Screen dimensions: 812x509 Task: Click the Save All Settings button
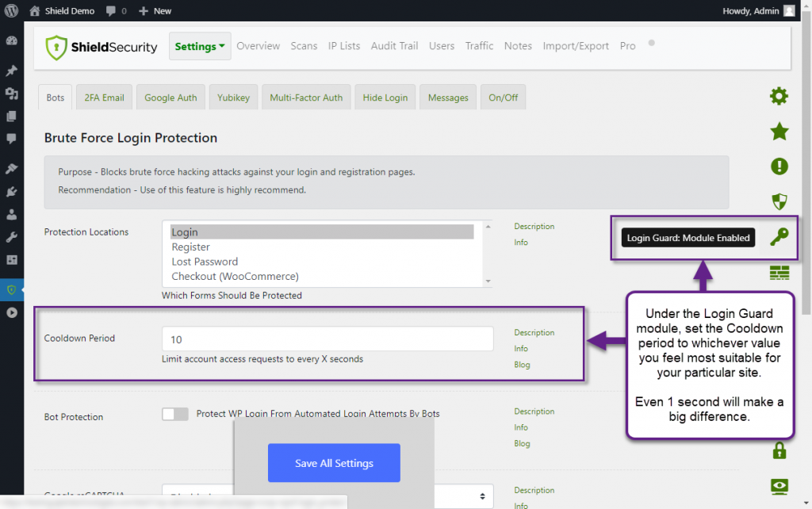point(334,463)
